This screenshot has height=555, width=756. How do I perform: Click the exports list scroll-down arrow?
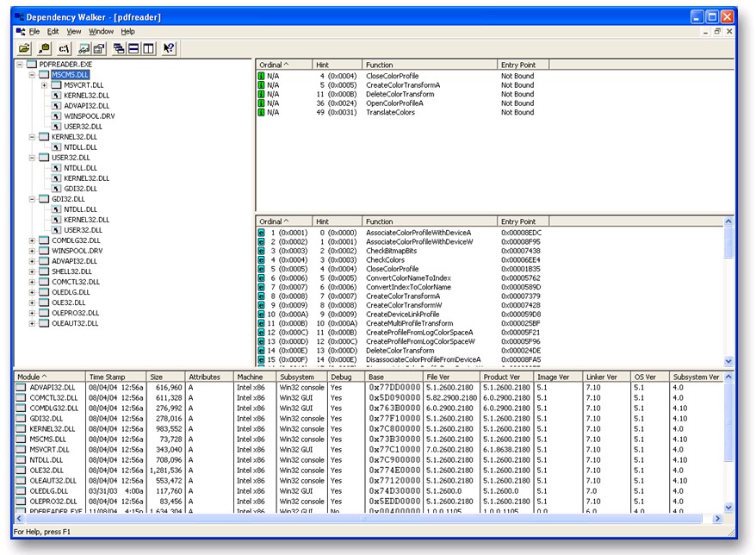tap(728, 361)
